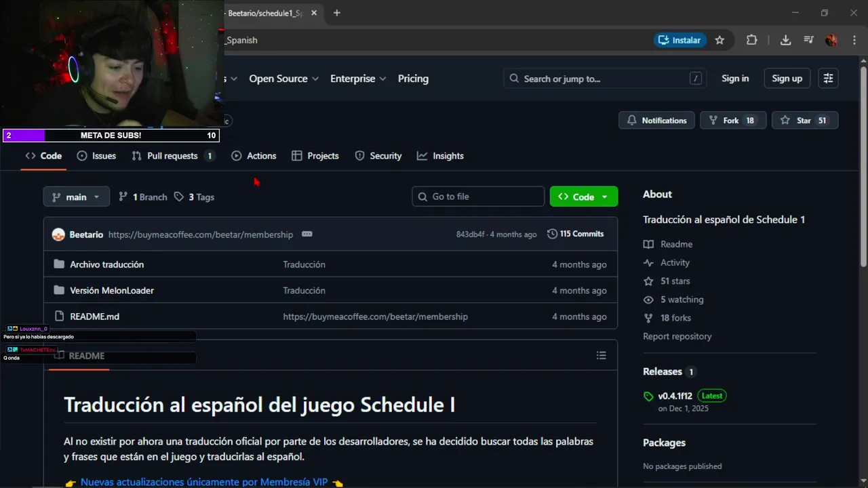Click README.md file icon
This screenshot has width=868, height=488.
[x=58, y=316]
